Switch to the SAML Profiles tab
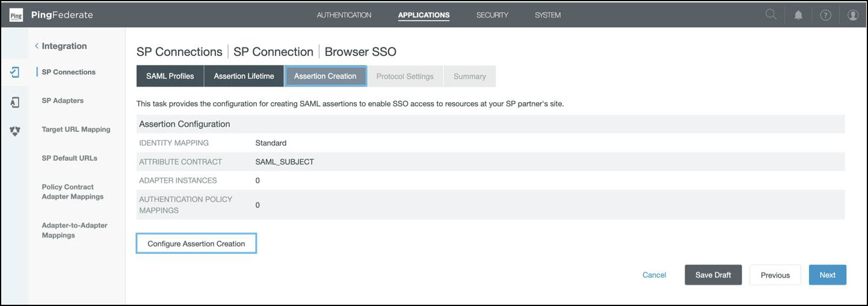This screenshot has height=306, width=868. 170,76
